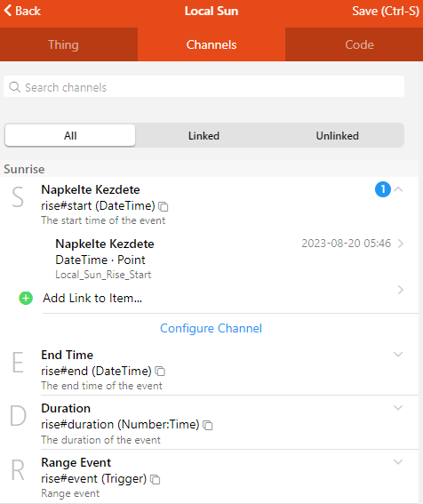Go back using the Back arrow
The image size is (423, 504).
click(x=22, y=11)
